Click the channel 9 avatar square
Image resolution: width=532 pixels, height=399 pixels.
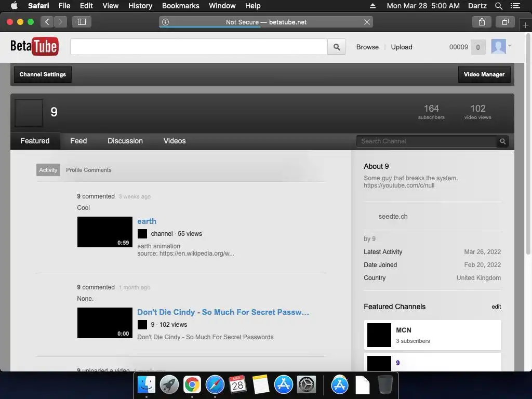pos(29,113)
